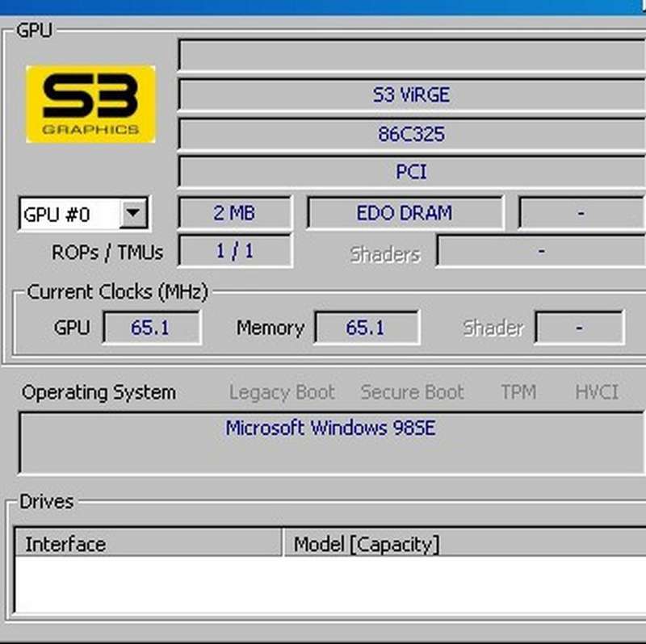Click the Current Clocks (MHz) group label

(x=117, y=292)
